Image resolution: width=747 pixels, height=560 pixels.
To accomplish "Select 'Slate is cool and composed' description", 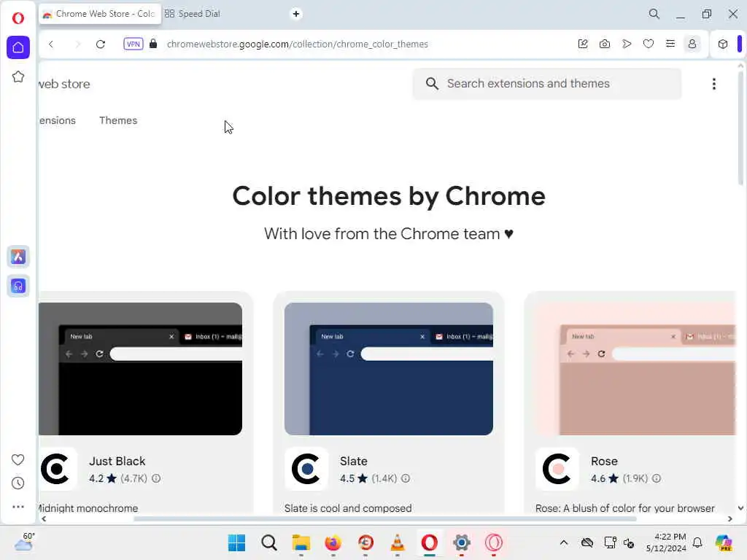I will pyautogui.click(x=348, y=508).
